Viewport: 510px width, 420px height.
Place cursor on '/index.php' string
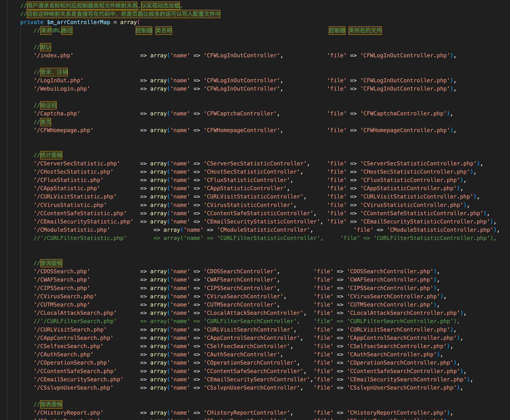(x=54, y=55)
